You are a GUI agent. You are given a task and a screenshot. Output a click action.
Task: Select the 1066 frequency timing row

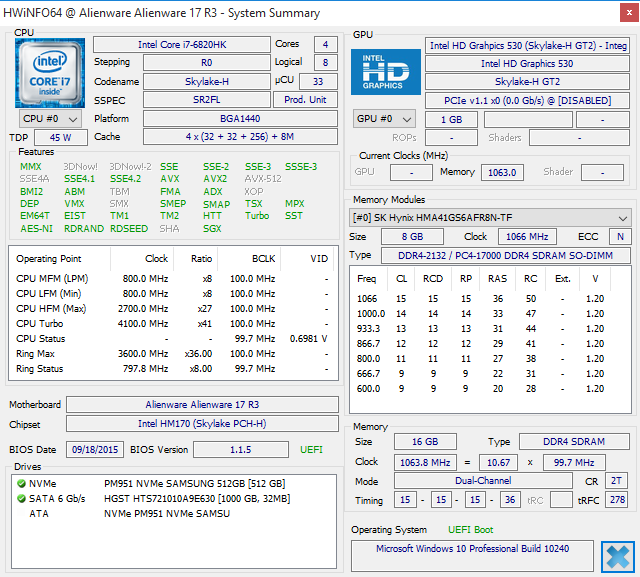pos(481,299)
